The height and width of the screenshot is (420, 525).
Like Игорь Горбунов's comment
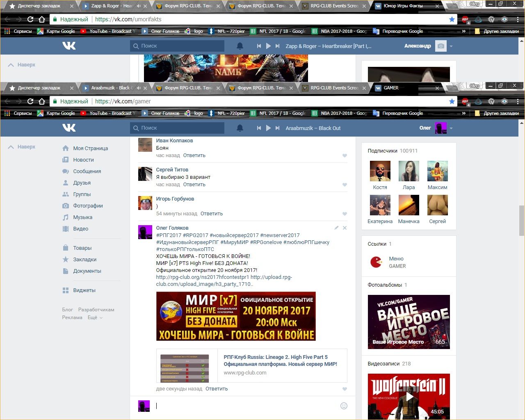pos(345,214)
